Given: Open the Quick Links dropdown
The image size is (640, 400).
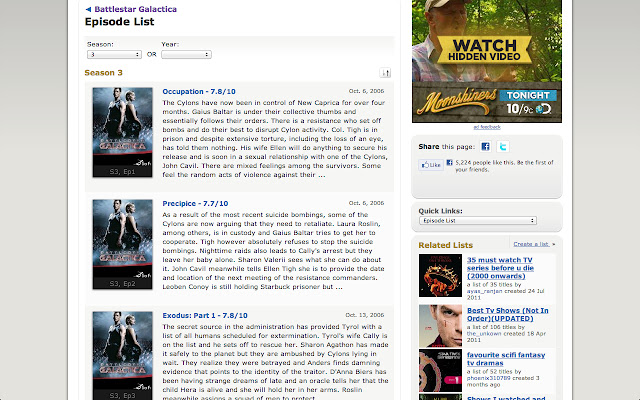Looking at the screenshot, I should (478, 220).
